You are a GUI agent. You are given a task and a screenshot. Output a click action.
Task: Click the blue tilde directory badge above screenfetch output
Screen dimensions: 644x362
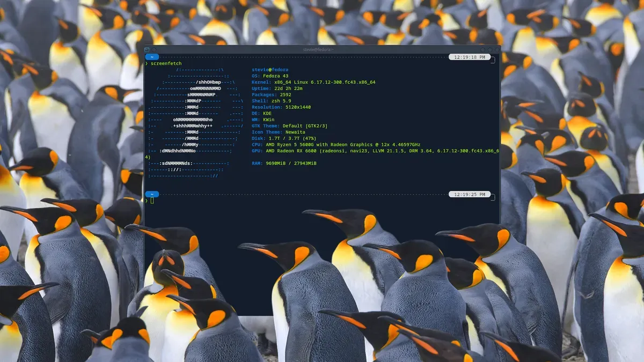pos(152,56)
